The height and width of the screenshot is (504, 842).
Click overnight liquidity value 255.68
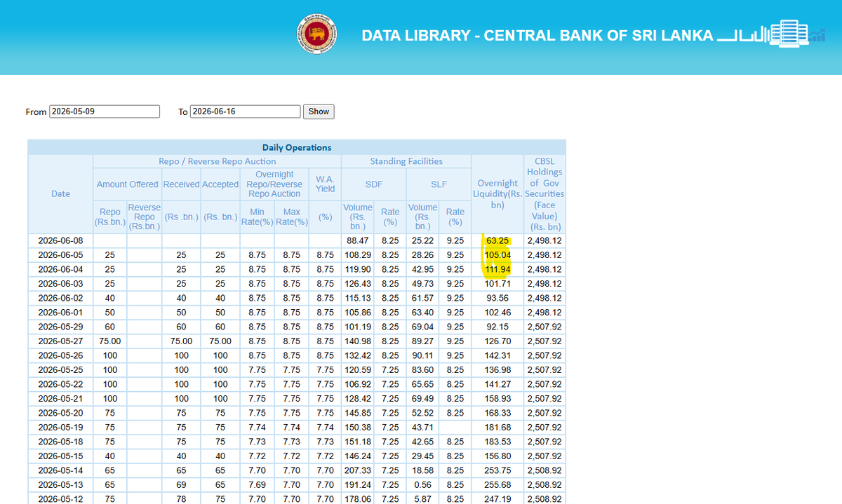pyautogui.click(x=497, y=485)
